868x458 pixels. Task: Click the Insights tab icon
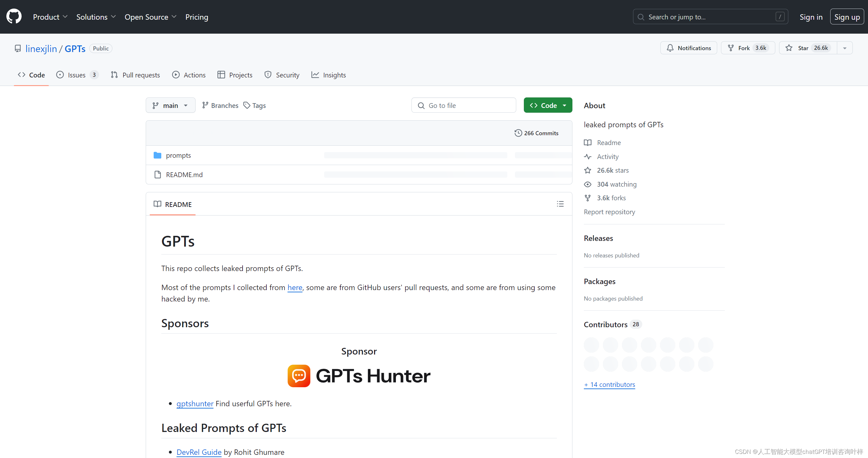[x=316, y=75]
